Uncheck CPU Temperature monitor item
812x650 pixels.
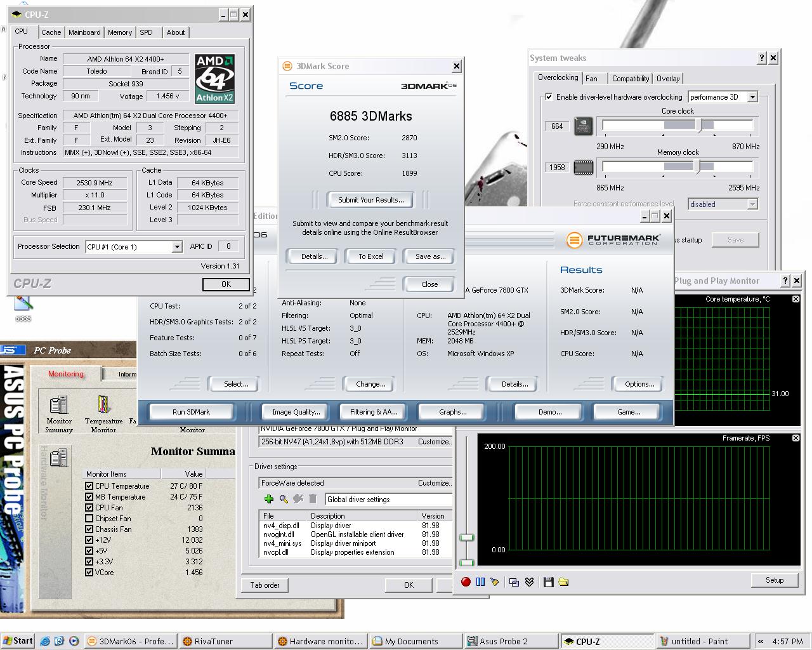click(89, 486)
